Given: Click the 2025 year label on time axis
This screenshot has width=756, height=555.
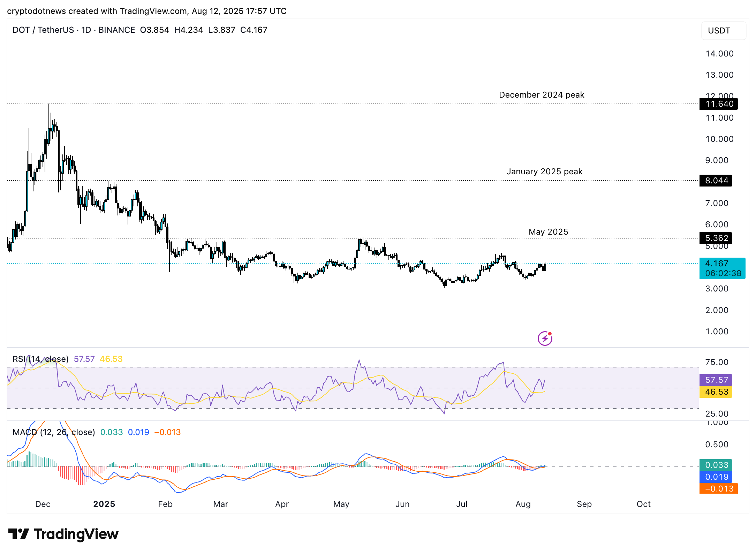Looking at the screenshot, I should point(104,504).
